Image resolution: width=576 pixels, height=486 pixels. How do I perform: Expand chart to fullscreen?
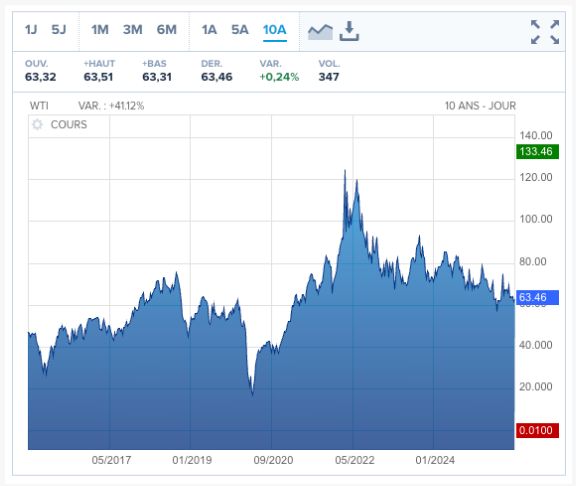point(545,32)
